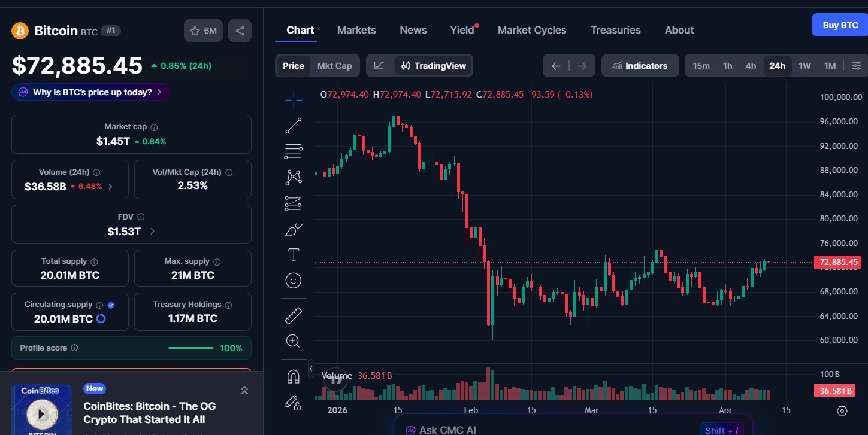Select the Text annotation tool
The image size is (868, 435).
[x=293, y=254]
